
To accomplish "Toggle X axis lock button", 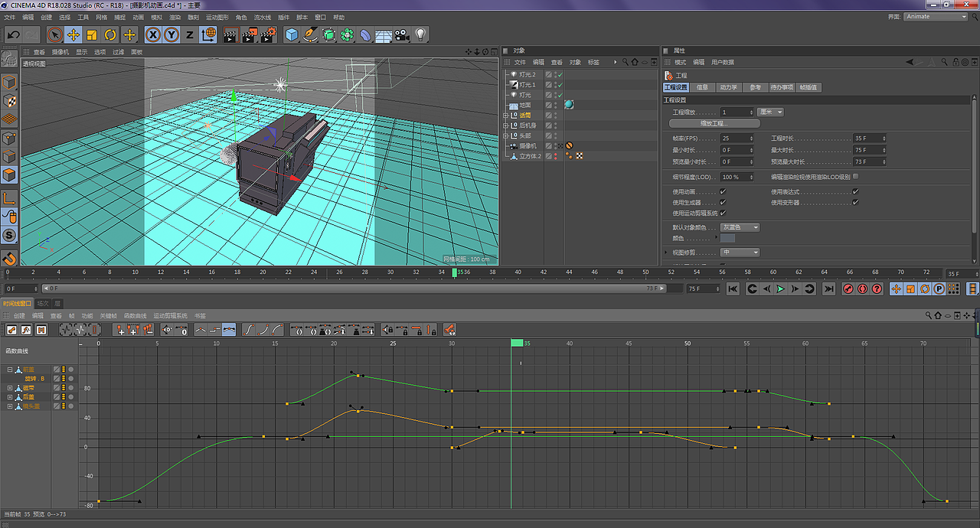I will (x=153, y=34).
